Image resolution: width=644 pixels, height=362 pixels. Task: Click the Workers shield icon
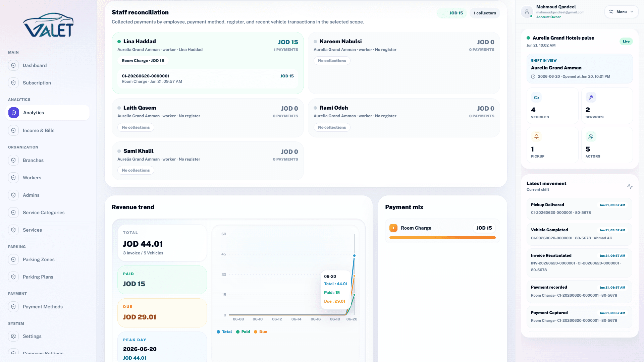(x=13, y=178)
